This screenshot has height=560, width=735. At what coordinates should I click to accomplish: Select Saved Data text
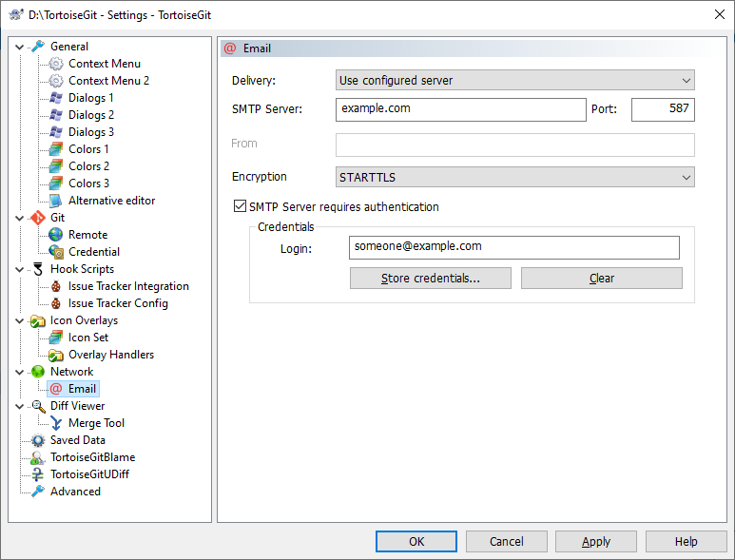pyautogui.click(x=78, y=440)
